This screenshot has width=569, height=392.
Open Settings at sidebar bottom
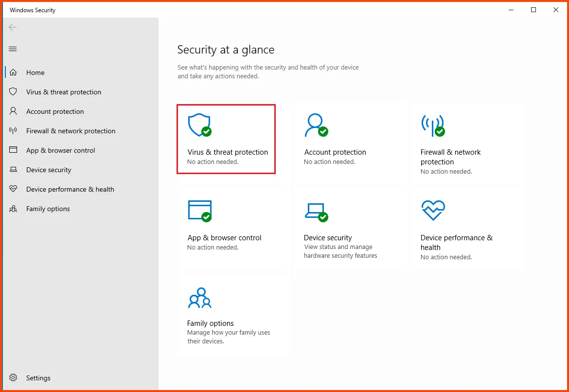(38, 378)
